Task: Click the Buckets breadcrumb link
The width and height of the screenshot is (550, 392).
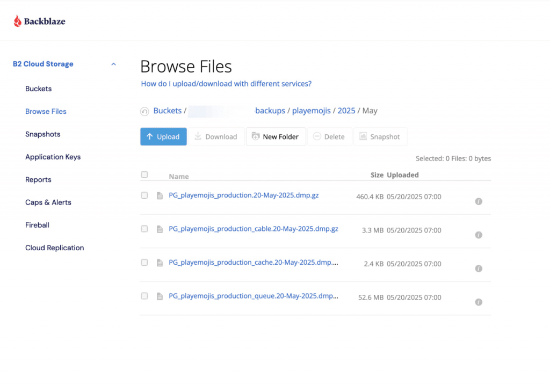Action: click(168, 111)
